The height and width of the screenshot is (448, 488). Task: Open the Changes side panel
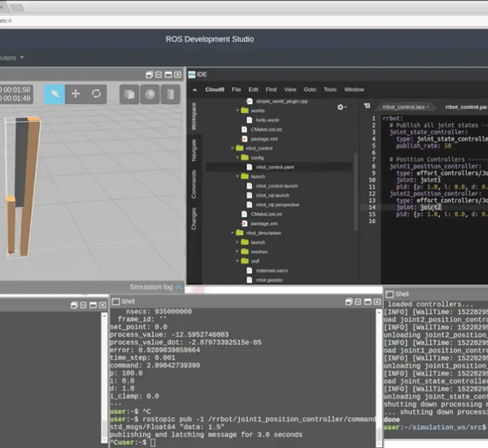pyautogui.click(x=194, y=219)
